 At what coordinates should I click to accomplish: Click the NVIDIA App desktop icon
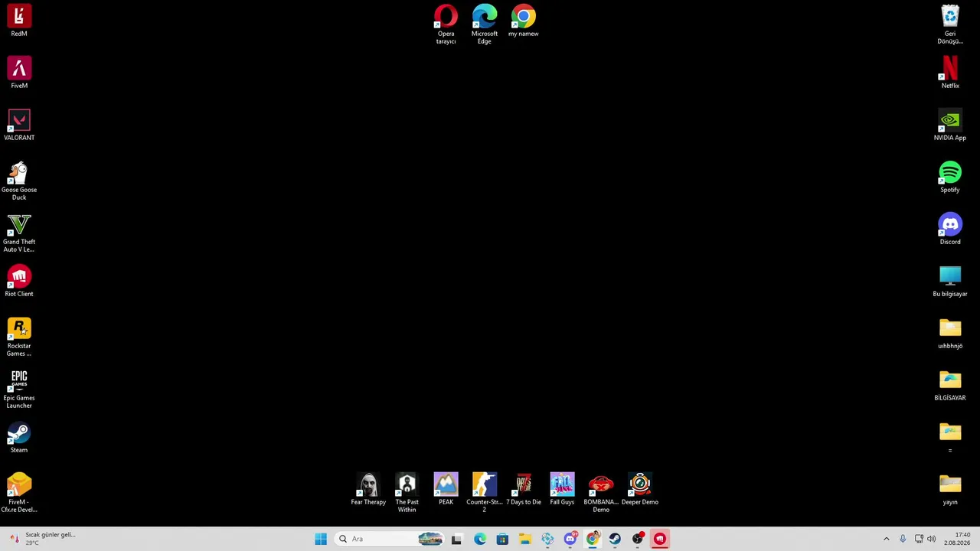(950, 125)
